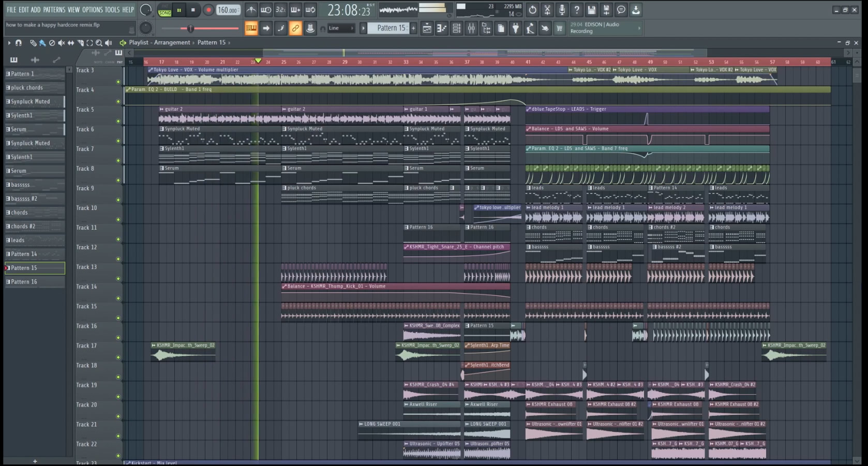Toggle the metronome icon
This screenshot has height=466, width=868.
tap(251, 10)
